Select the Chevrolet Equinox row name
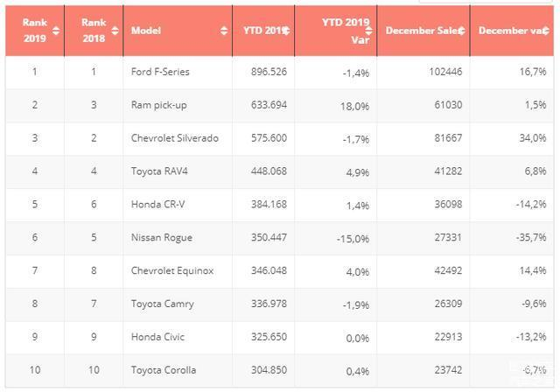560x392 pixels. [172, 270]
